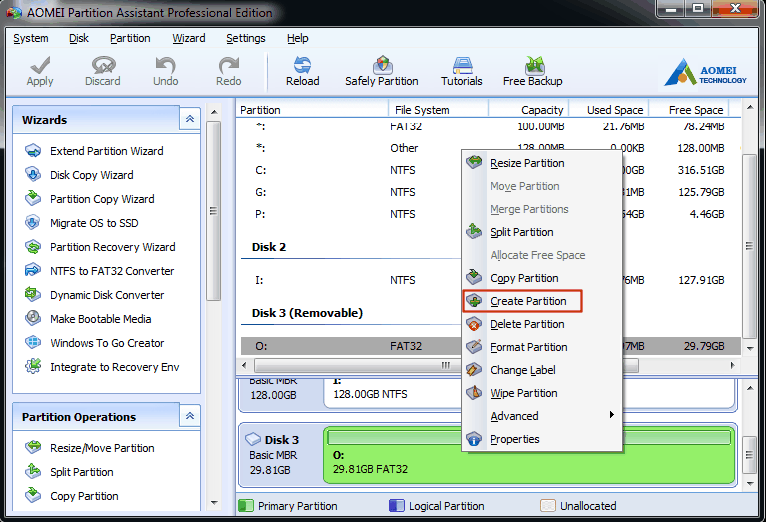
Task: Click the Logical Partition blue legend swatch
Action: tap(397, 505)
